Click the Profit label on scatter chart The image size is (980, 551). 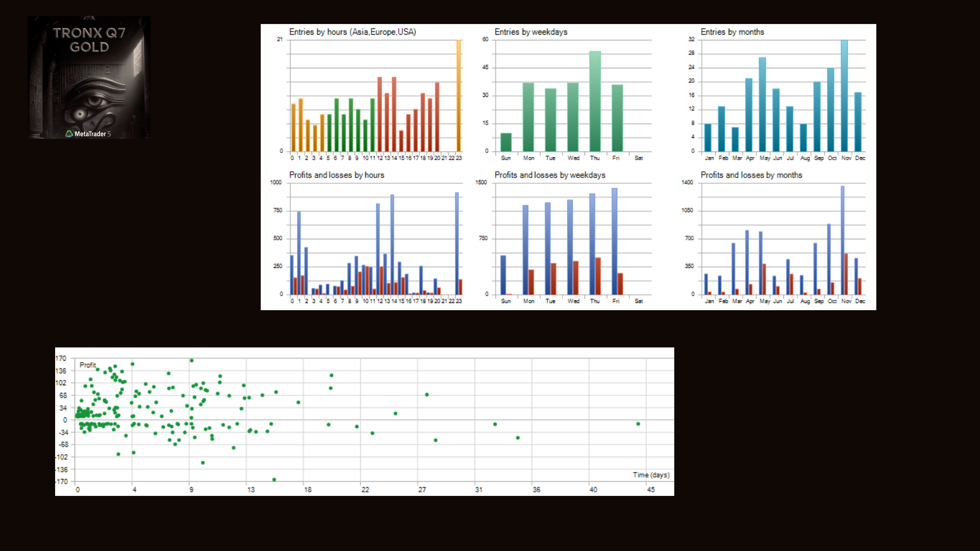[x=87, y=365]
